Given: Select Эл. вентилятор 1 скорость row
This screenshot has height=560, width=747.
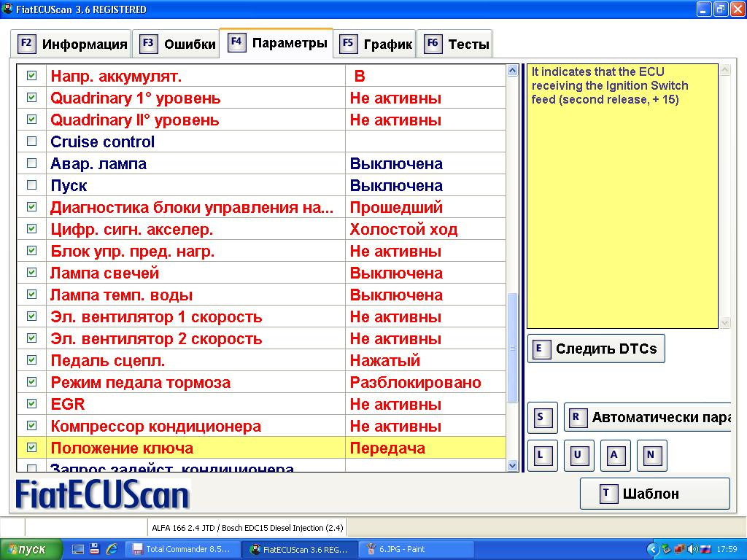Looking at the screenshot, I should coord(261,316).
